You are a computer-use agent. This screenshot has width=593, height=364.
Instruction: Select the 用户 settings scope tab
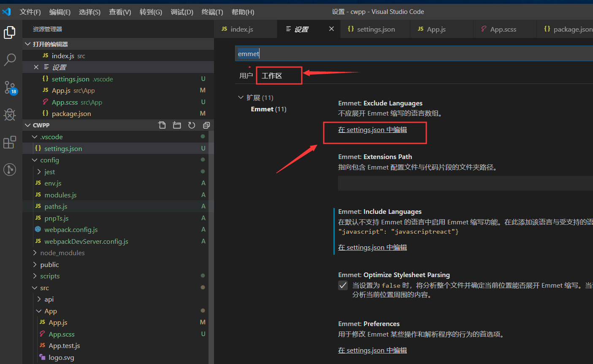click(x=246, y=75)
